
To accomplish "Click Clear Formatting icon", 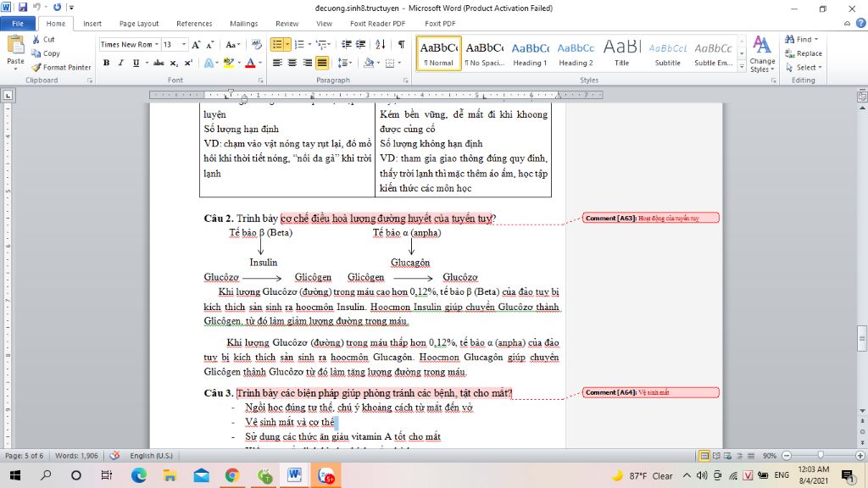I will (256, 44).
